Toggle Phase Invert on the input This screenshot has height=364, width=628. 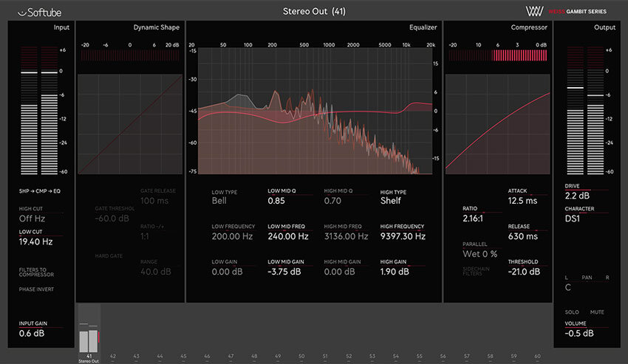36,289
